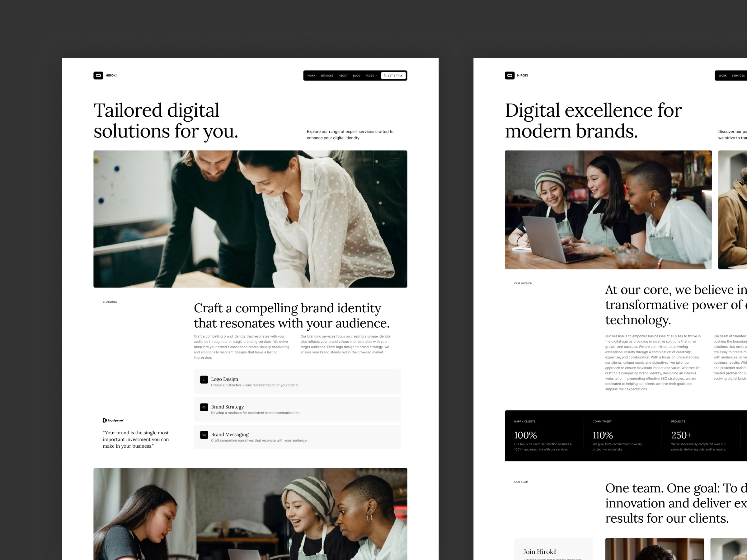Click the Brand Messaging numbered icon

(x=204, y=435)
